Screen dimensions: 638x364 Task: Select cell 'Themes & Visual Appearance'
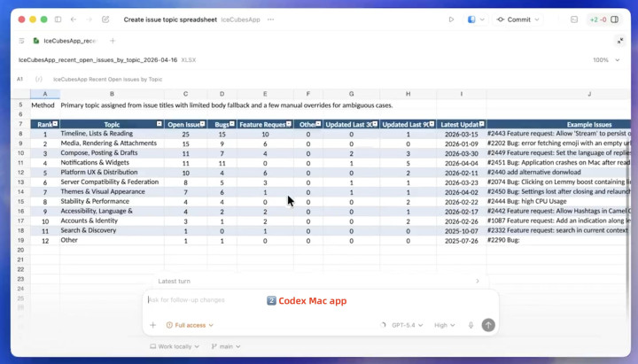(112, 191)
